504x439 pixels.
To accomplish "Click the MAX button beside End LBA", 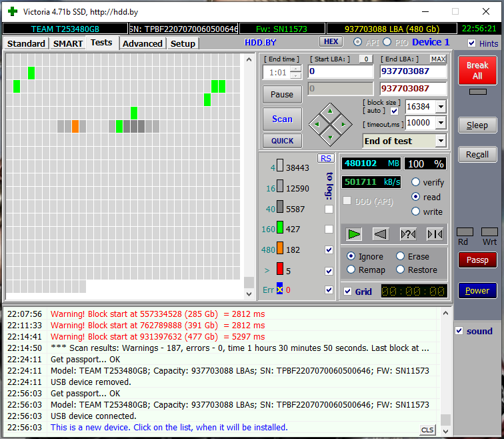I will pyautogui.click(x=438, y=59).
